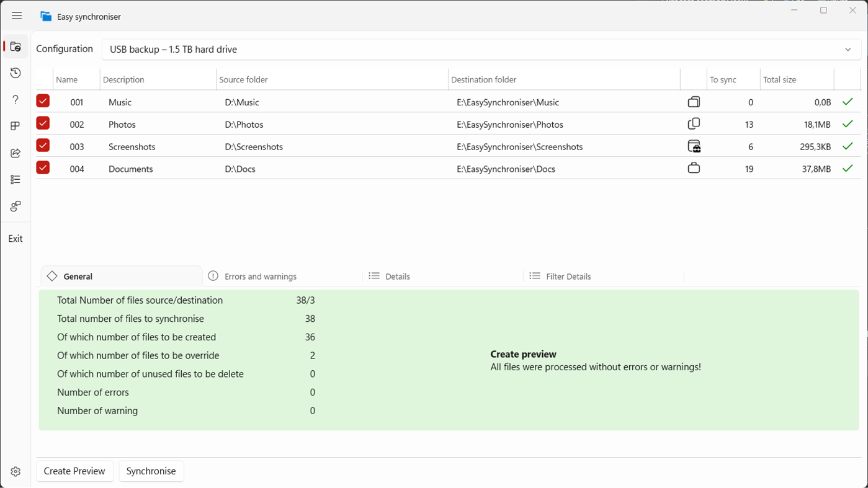Open the checklist icon in sidebar
This screenshot has width=868, height=488.
pyautogui.click(x=16, y=180)
